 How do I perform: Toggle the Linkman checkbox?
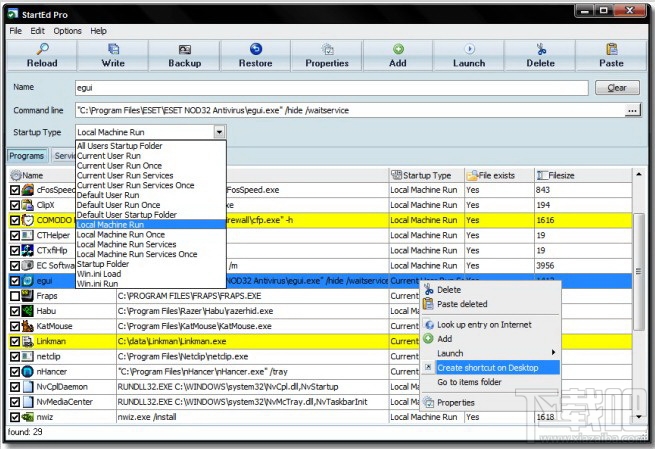[15, 341]
